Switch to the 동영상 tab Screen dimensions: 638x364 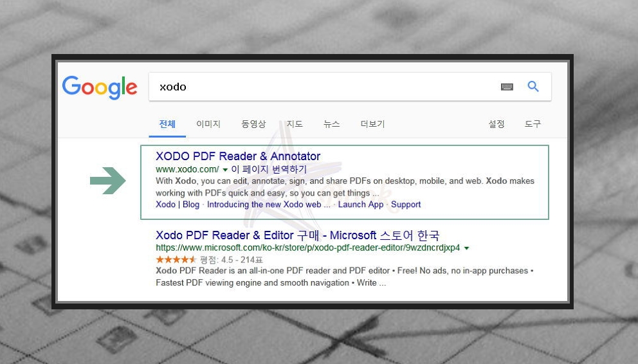253,124
